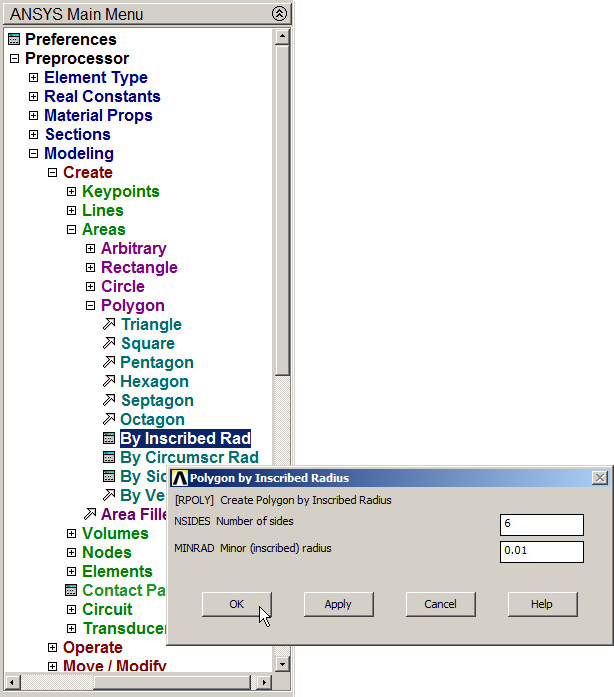
Task: Expand the Material Props branch
Action: click(x=33, y=116)
